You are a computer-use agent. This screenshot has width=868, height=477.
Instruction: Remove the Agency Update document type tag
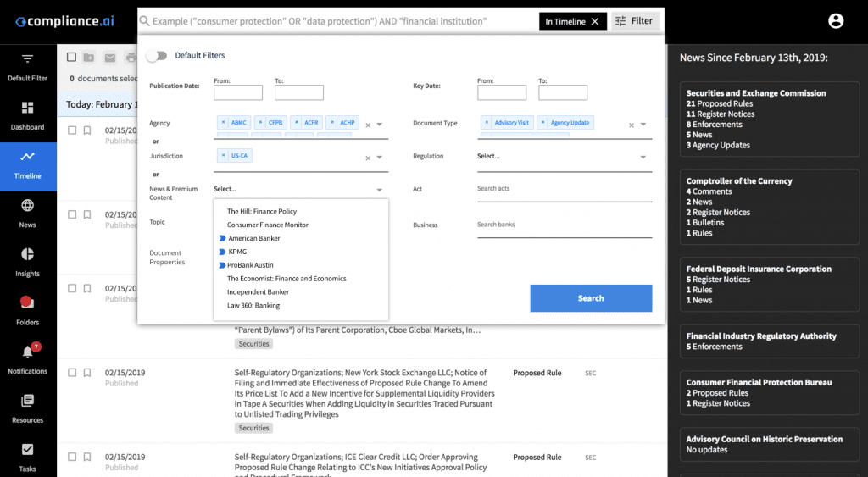pos(543,122)
